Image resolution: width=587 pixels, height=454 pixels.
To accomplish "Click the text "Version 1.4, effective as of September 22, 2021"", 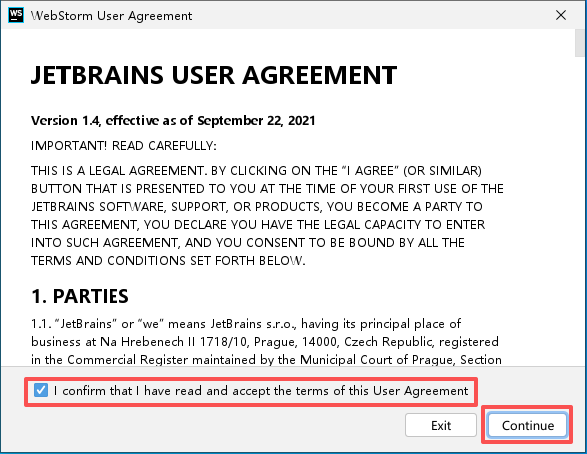I will (173, 121).
